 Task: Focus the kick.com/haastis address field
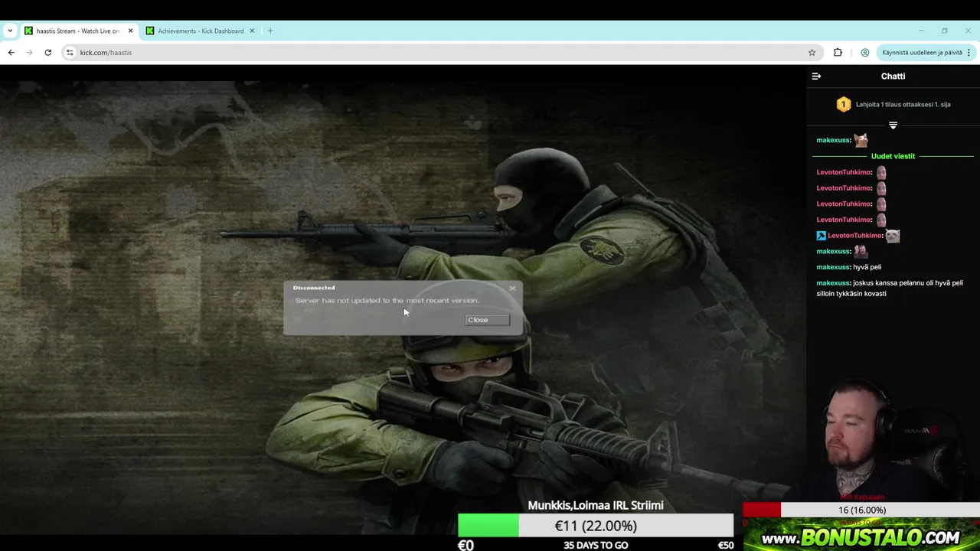click(x=440, y=52)
